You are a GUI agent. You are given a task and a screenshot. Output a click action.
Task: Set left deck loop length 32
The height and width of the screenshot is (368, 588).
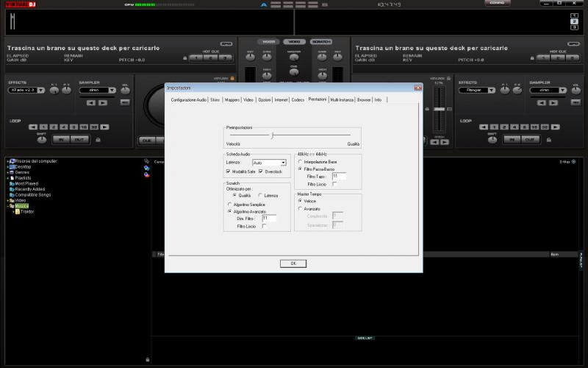click(x=94, y=127)
